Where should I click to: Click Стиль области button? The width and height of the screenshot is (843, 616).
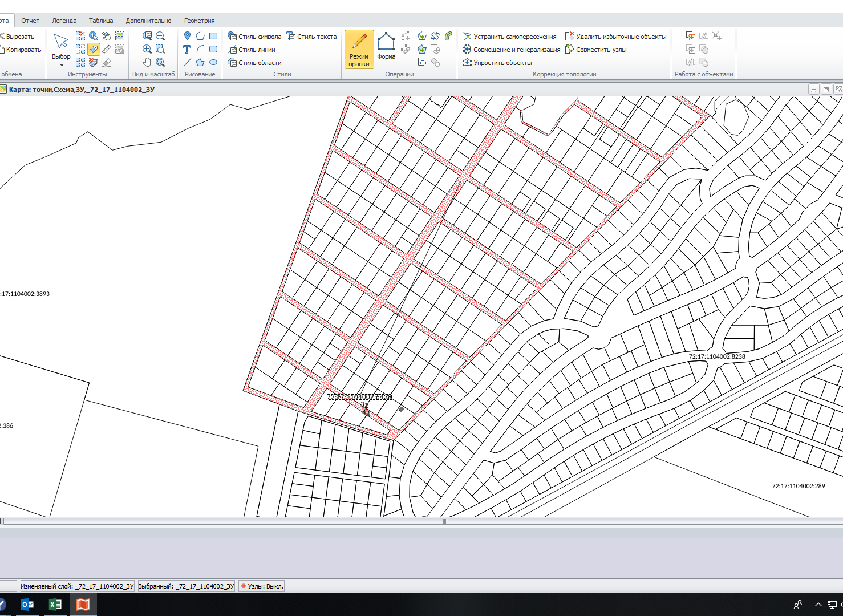[255, 63]
